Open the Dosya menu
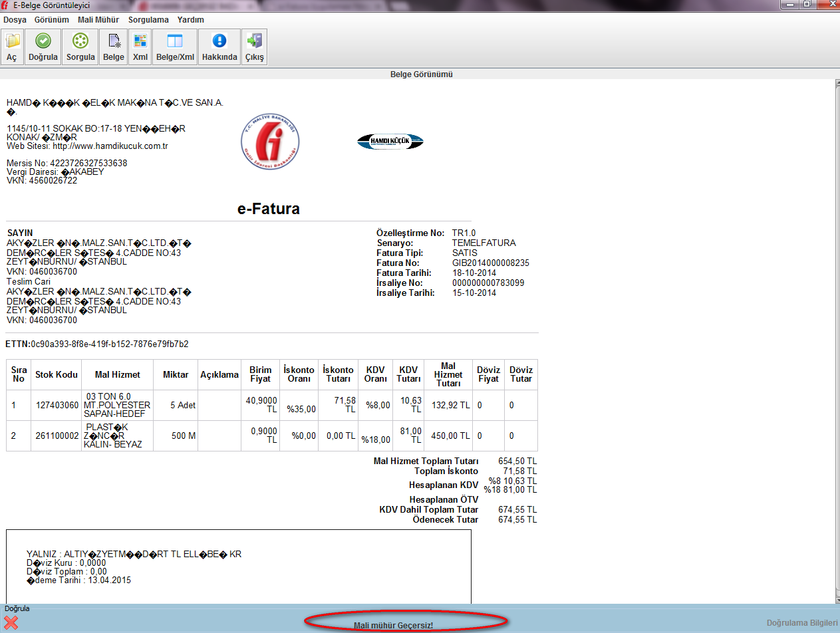 (x=15, y=20)
